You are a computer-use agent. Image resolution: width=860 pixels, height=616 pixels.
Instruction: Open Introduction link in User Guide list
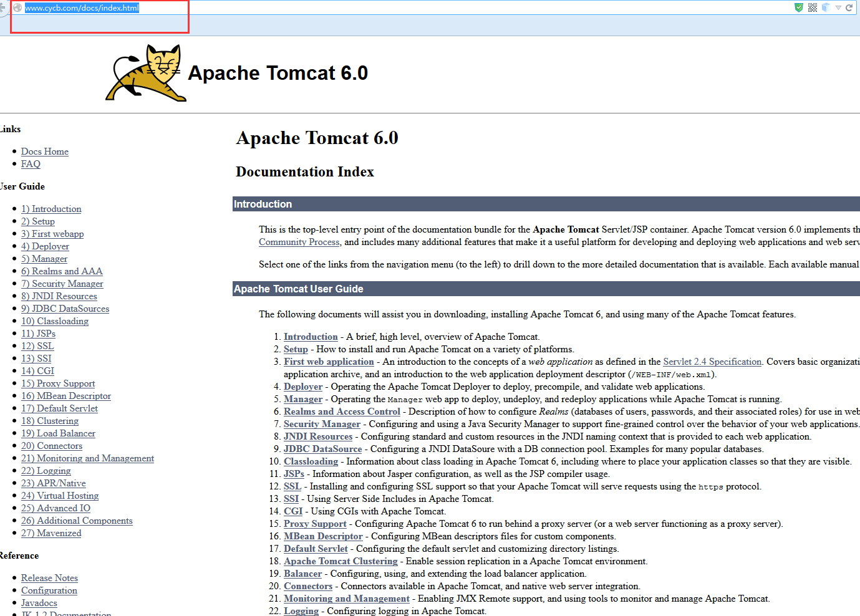click(311, 337)
